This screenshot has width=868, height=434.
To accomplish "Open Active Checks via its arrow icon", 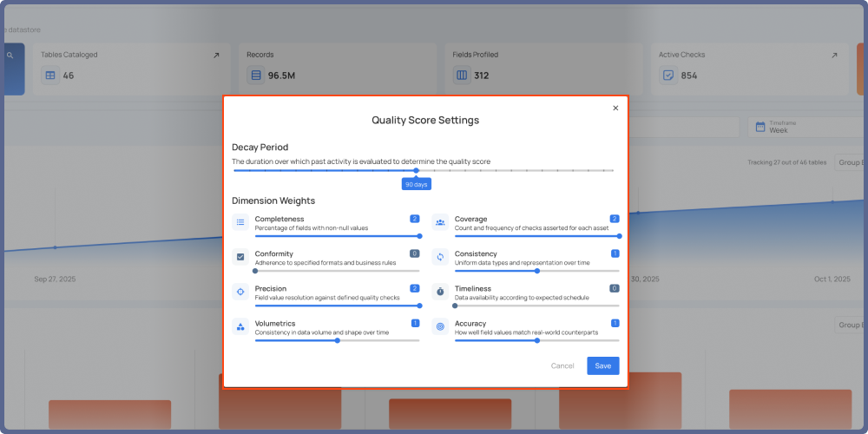I will pos(834,56).
